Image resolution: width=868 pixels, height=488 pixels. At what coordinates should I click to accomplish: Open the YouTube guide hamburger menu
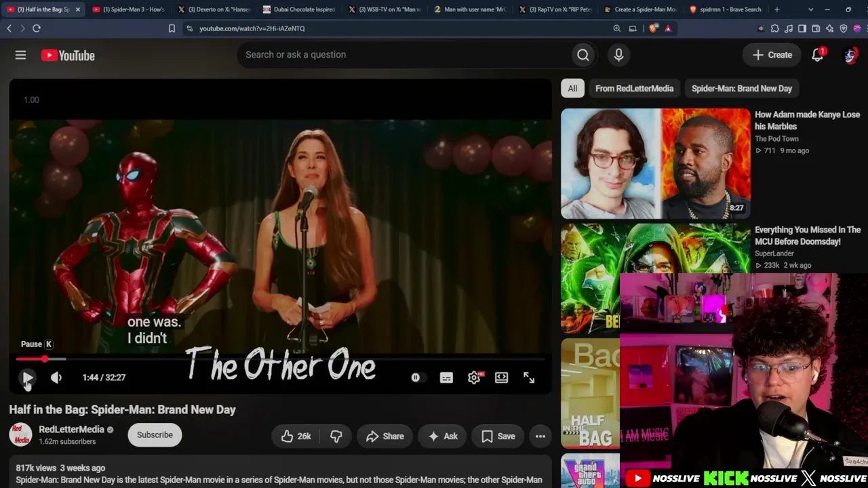coord(20,55)
